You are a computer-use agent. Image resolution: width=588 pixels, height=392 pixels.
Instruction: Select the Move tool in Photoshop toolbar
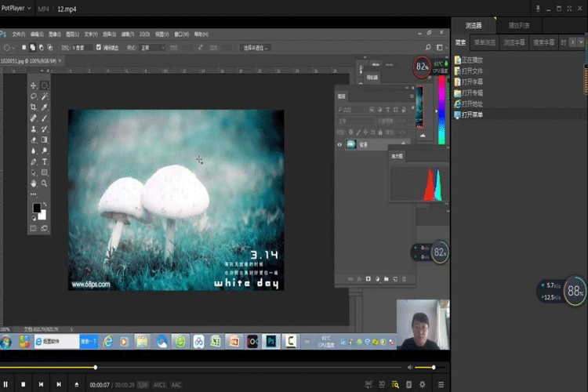coord(33,85)
